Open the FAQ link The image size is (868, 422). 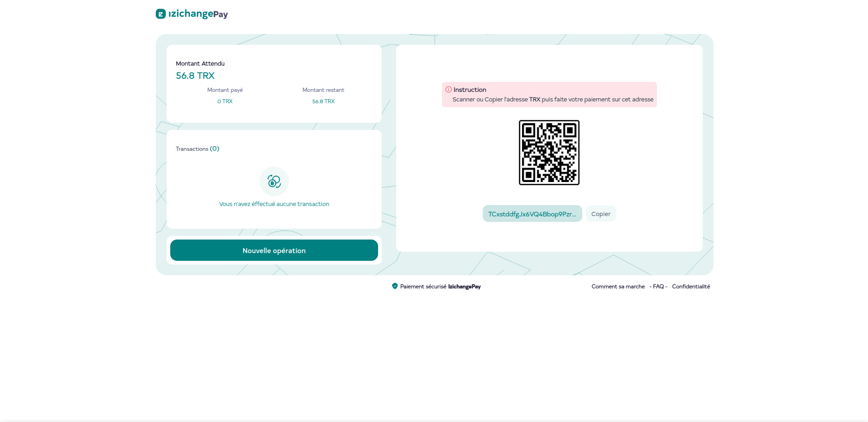point(658,287)
